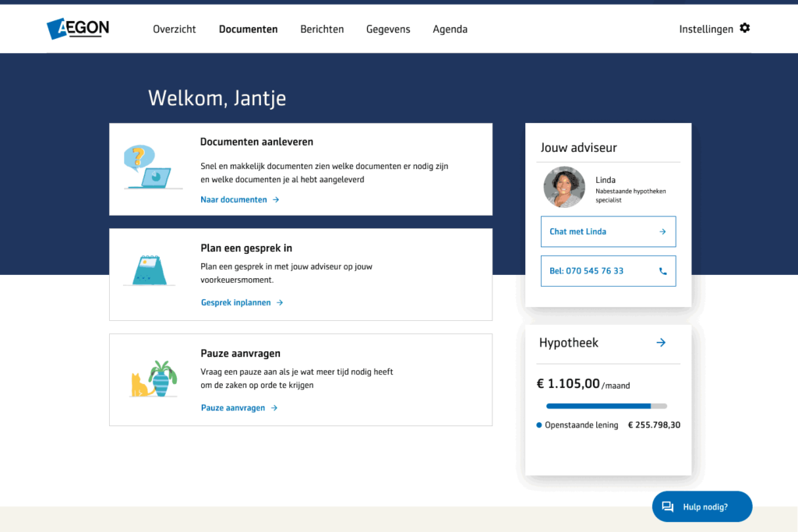
Task: Click the Aegon logo
Action: (x=77, y=28)
